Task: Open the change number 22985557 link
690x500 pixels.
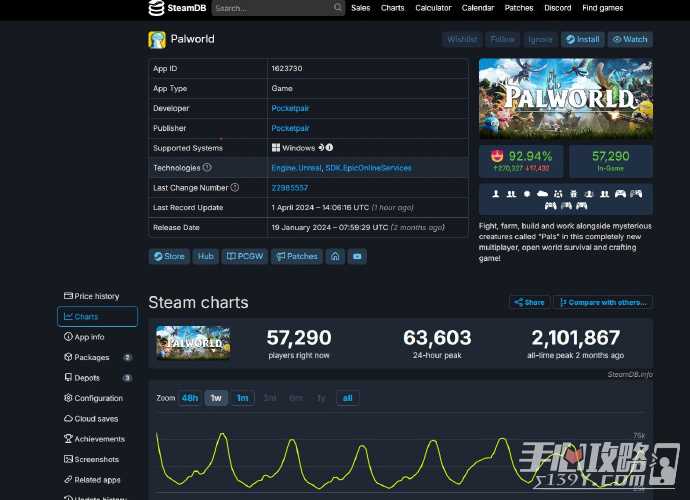Action: pos(290,188)
